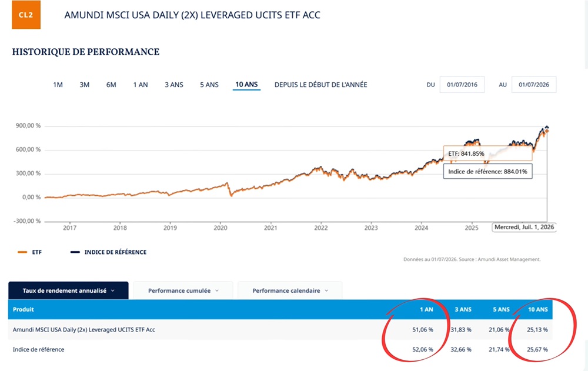The image size is (588, 371).
Task: Click the DU start date field
Action: click(462, 85)
